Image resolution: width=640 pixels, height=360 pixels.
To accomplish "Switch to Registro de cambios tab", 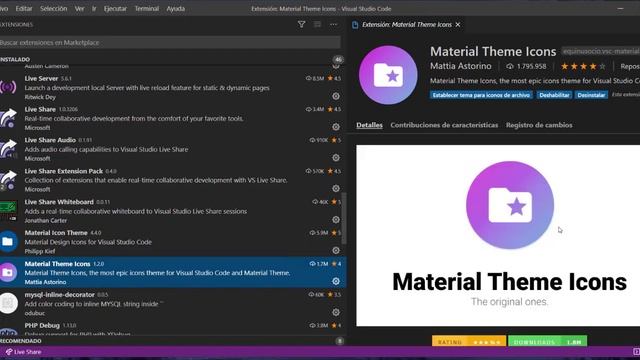I will click(539, 125).
